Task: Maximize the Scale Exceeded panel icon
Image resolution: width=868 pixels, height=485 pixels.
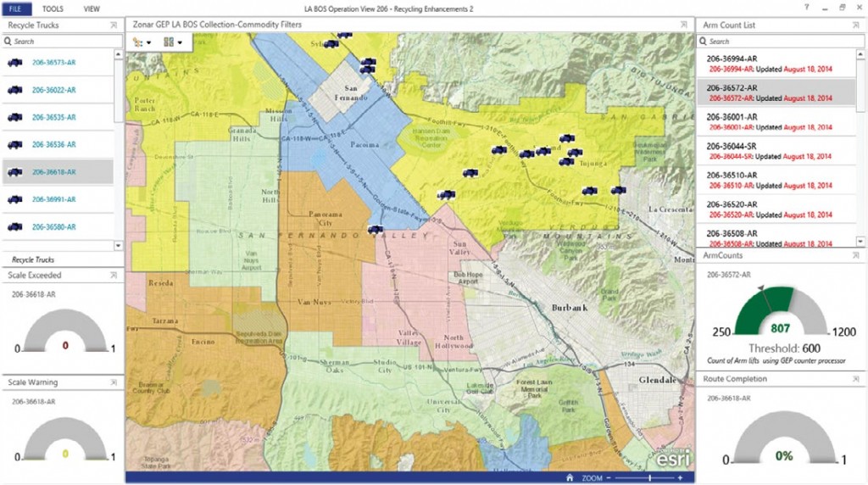Action: (x=114, y=276)
